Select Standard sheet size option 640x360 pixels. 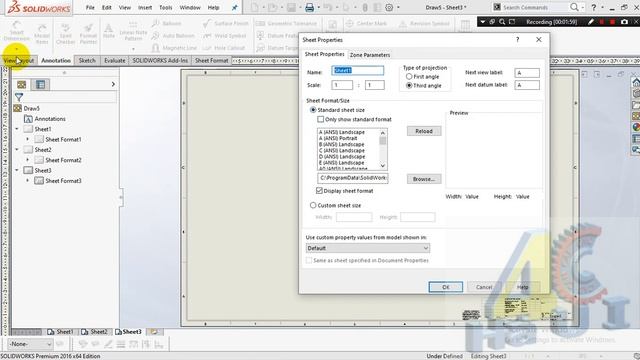pyautogui.click(x=313, y=110)
